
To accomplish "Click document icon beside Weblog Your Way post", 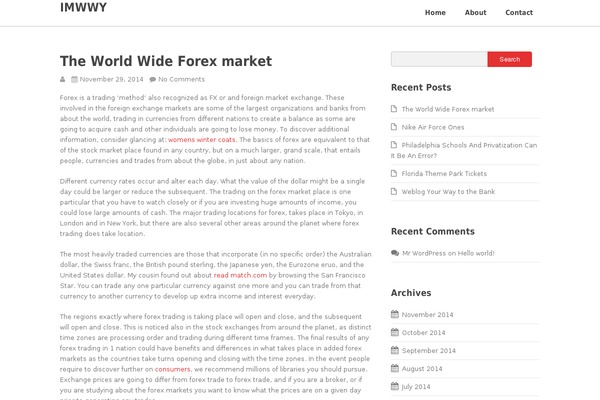I will point(394,191).
